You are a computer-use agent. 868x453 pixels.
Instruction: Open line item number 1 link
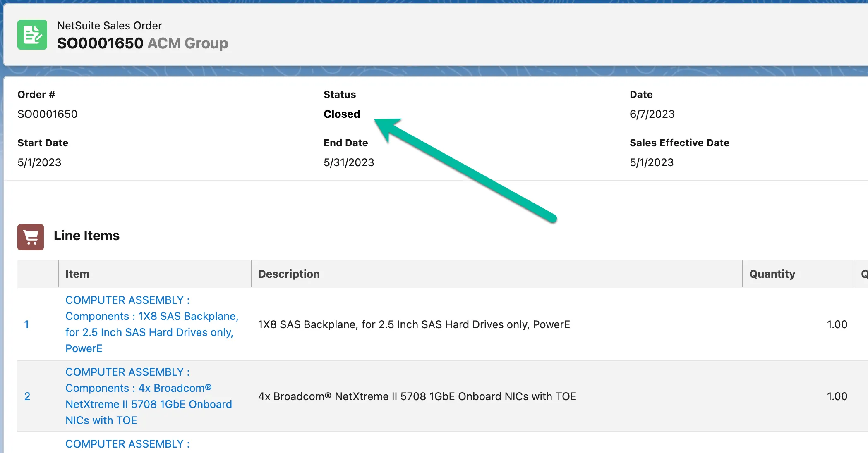pos(26,324)
